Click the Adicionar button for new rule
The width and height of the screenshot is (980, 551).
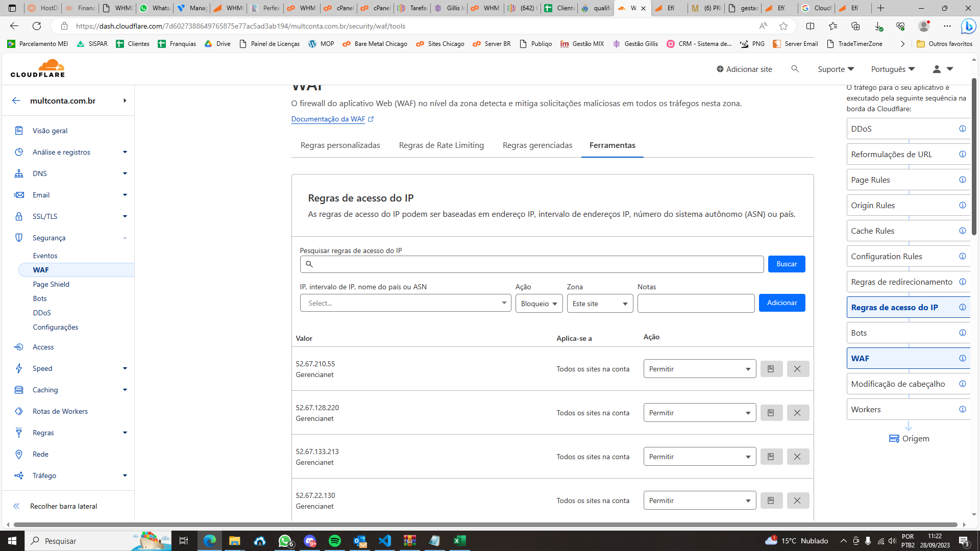pos(782,302)
